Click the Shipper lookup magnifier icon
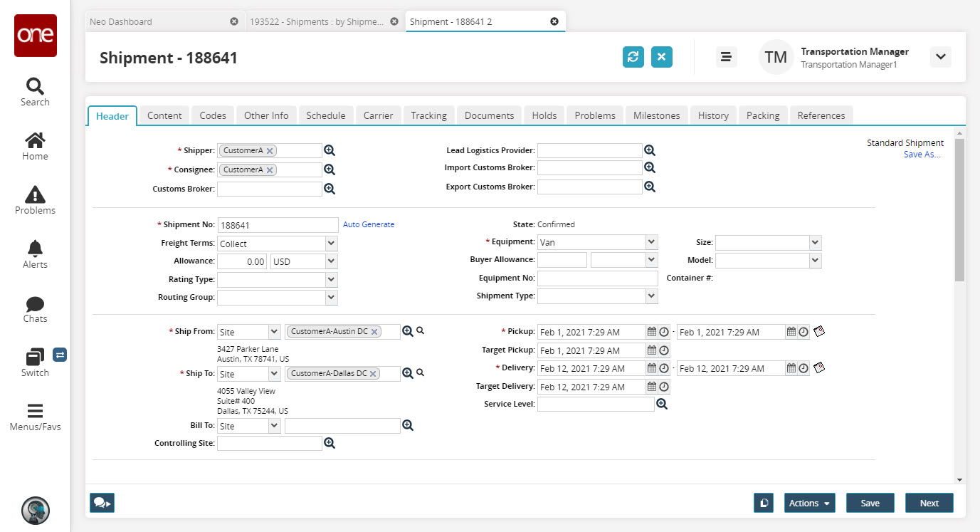The height and width of the screenshot is (532, 980). pyautogui.click(x=329, y=150)
